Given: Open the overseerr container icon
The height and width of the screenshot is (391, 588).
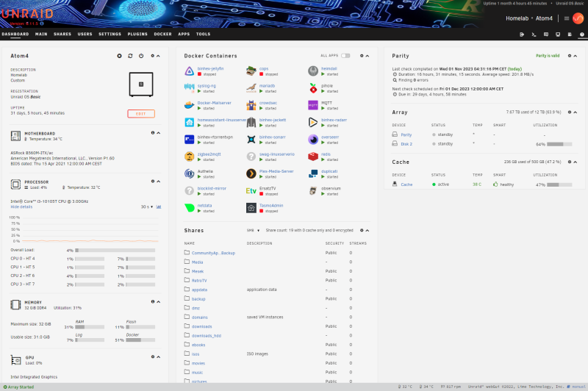Looking at the screenshot, I should [x=313, y=140].
